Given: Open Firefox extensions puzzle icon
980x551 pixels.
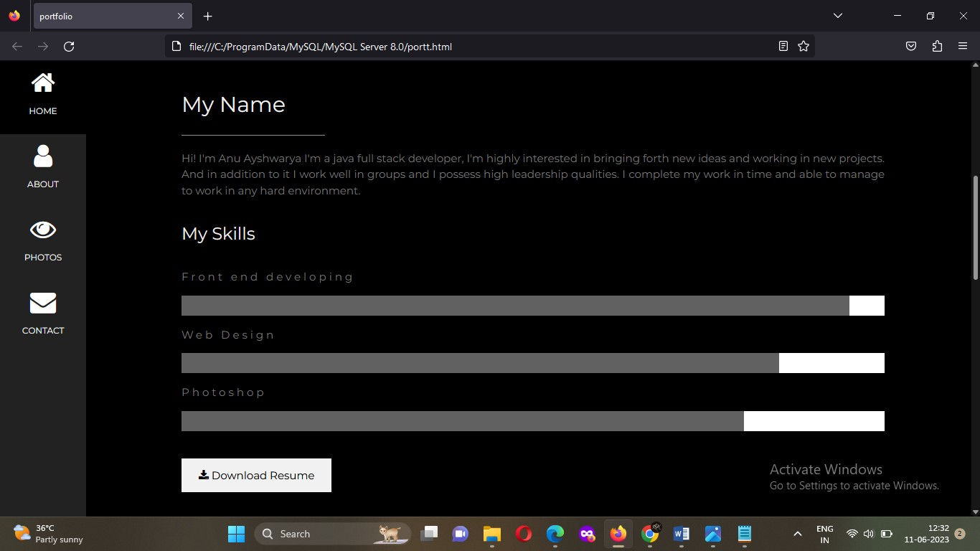Looking at the screenshot, I should pos(936,46).
